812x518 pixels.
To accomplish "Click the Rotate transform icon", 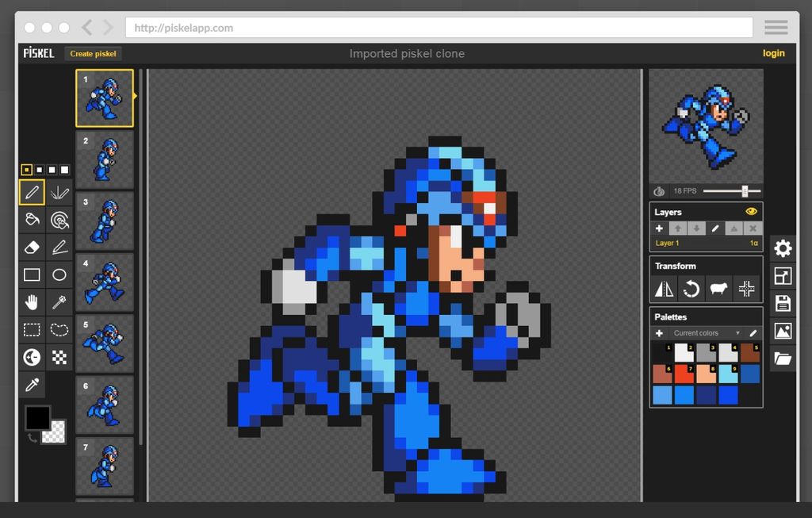I will click(x=692, y=289).
